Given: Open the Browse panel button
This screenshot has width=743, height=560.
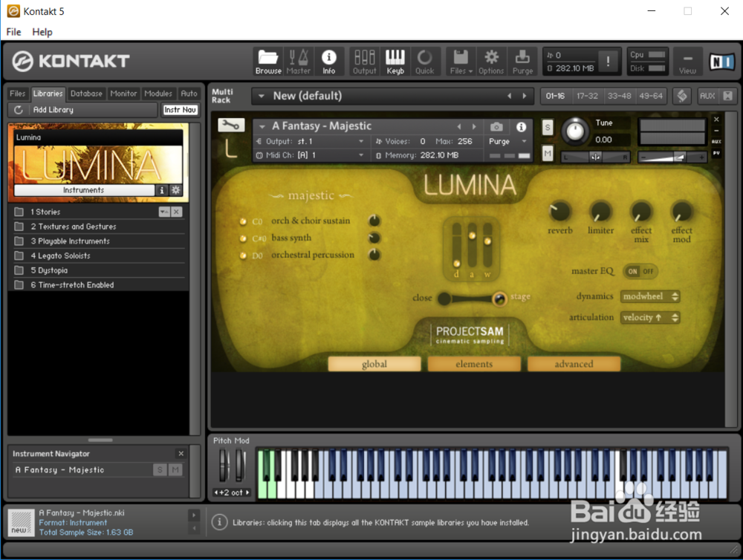Looking at the screenshot, I should (268, 62).
